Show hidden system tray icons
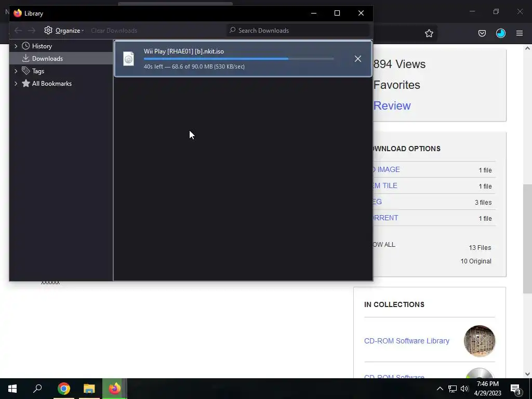Screen dimensions: 532x399 coord(440,389)
